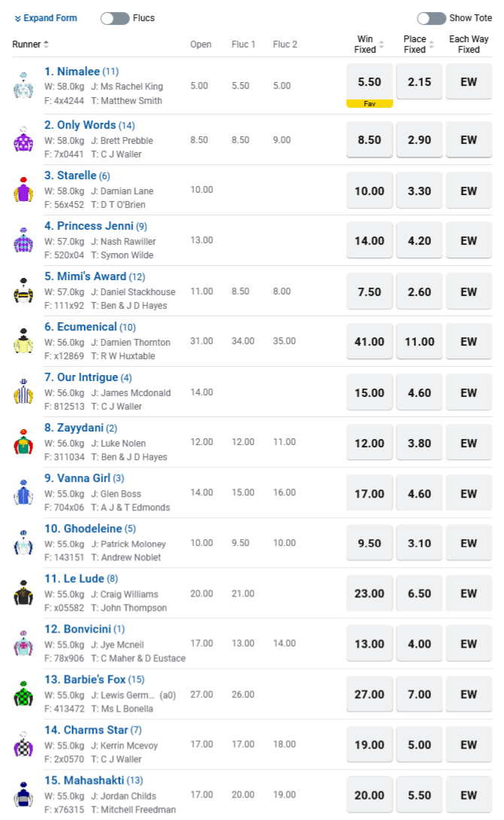
Task: Toggle the Flucs switch
Action: (115, 18)
